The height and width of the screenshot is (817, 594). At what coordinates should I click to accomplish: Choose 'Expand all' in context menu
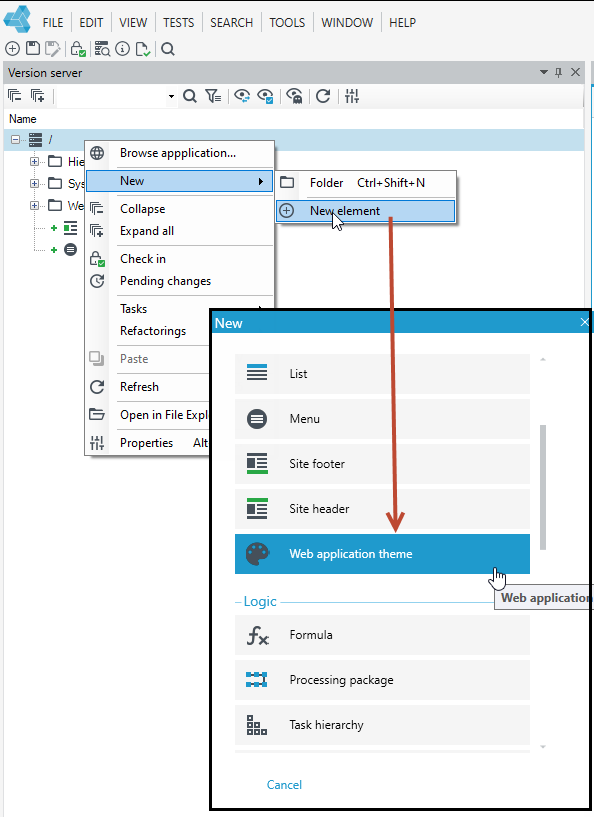(x=180, y=231)
